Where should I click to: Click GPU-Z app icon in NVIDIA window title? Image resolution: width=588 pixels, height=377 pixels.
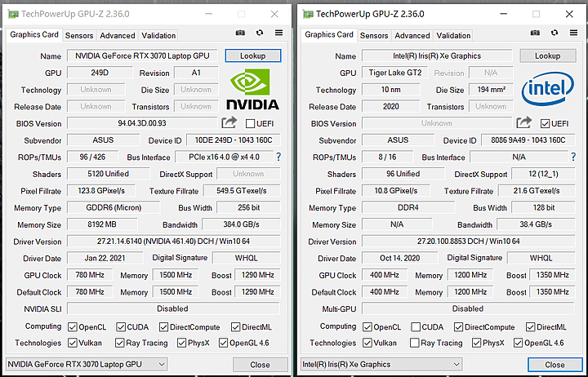point(14,14)
